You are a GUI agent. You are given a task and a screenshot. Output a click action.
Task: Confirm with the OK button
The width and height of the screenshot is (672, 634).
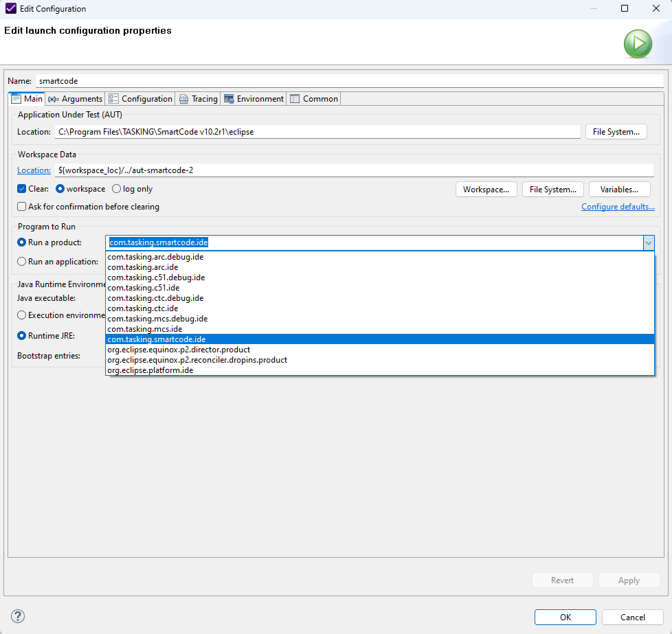point(565,618)
